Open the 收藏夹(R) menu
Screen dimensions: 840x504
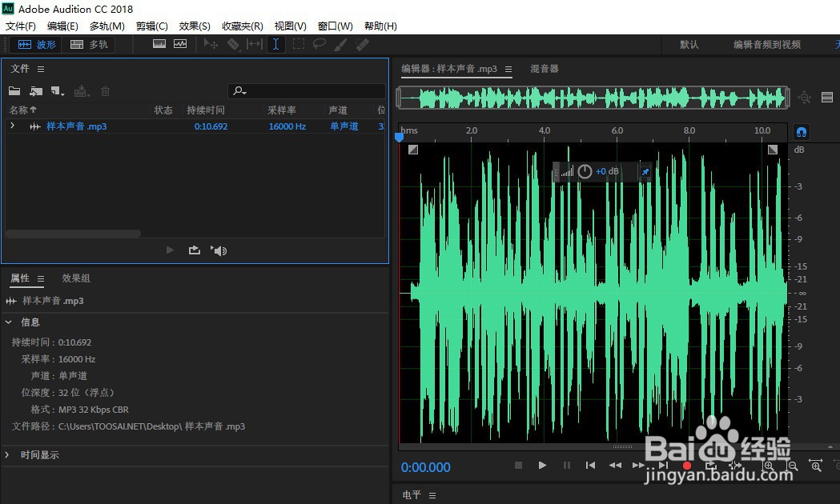[x=243, y=26]
